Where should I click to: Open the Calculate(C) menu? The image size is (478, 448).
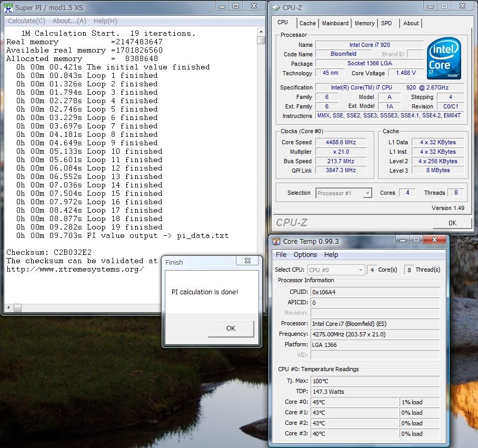tap(26, 21)
